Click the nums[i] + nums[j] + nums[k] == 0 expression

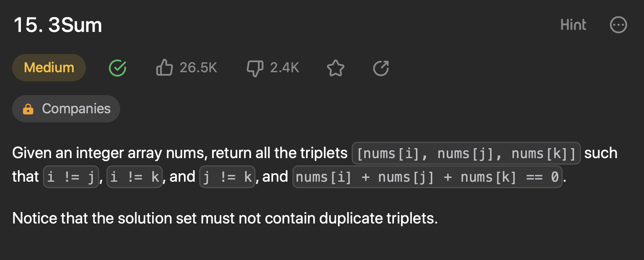(x=427, y=177)
